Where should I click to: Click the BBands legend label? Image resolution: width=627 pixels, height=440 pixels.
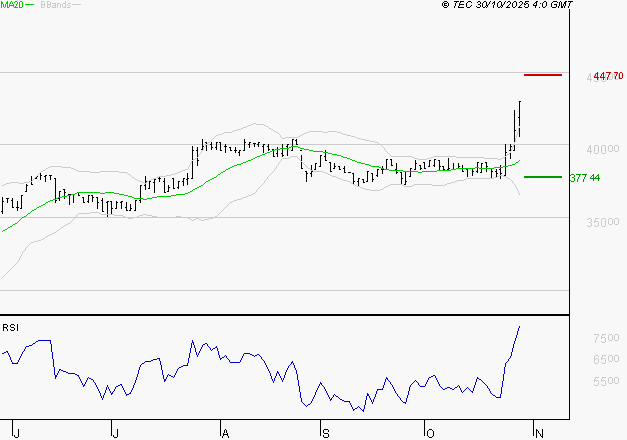(56, 5)
